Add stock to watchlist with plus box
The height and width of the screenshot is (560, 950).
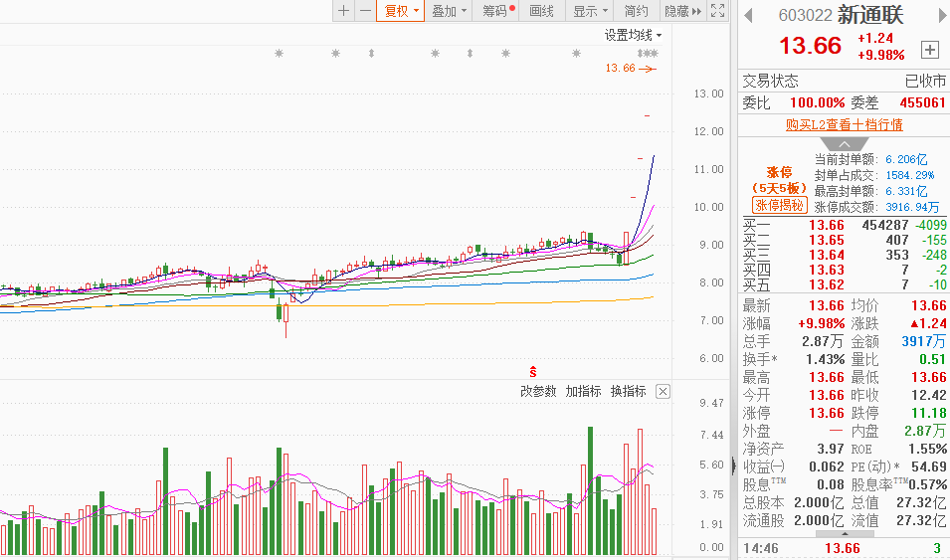coord(929,50)
